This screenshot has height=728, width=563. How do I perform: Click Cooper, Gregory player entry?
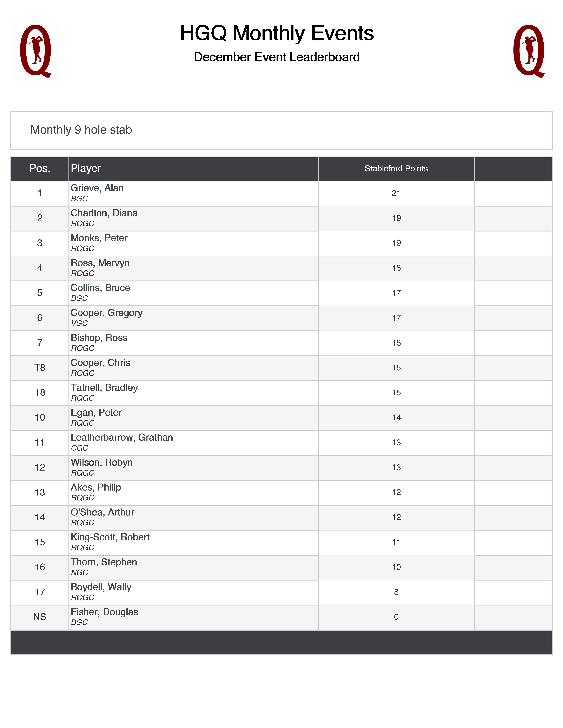point(106,313)
